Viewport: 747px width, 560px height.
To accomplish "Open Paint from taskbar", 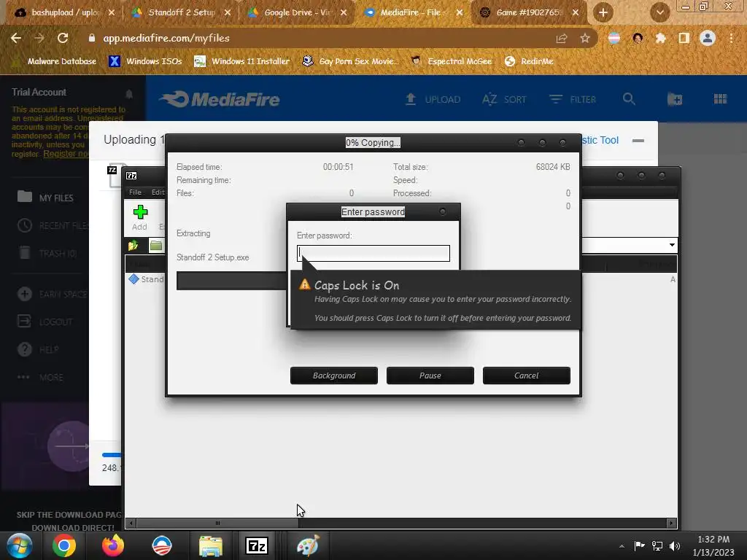I will coord(307,545).
